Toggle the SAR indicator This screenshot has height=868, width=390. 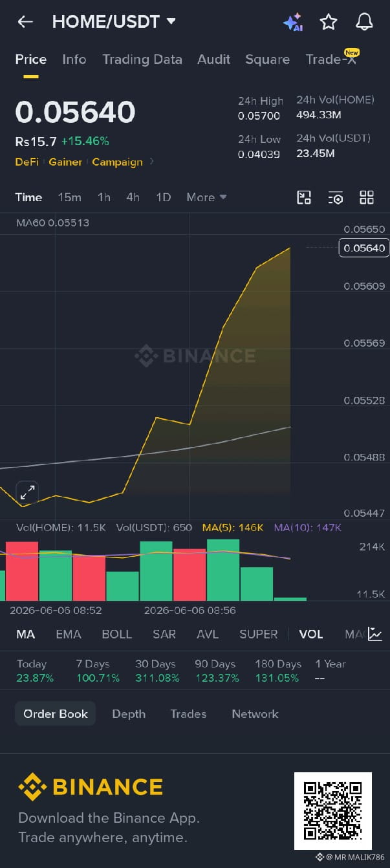point(164,635)
